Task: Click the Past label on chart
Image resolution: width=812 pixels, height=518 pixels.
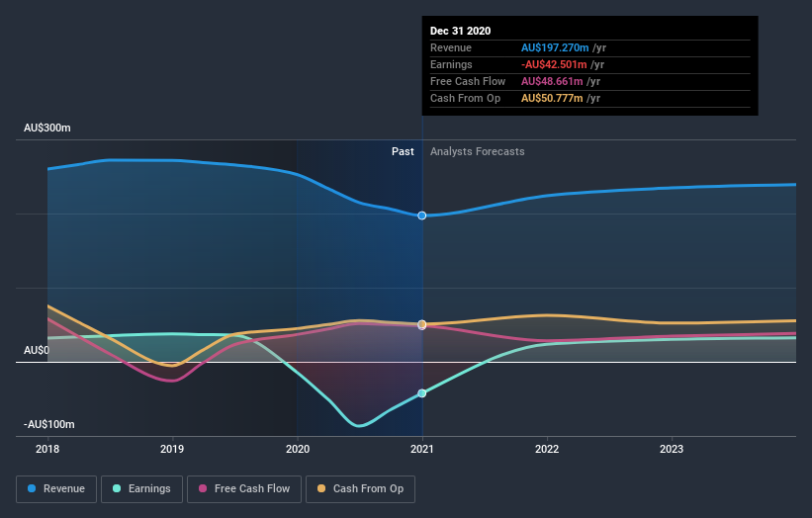Action: pos(403,151)
